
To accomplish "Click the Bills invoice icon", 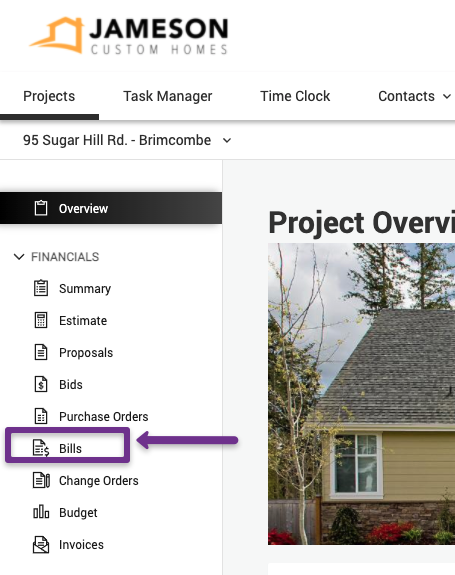I will tap(41, 448).
